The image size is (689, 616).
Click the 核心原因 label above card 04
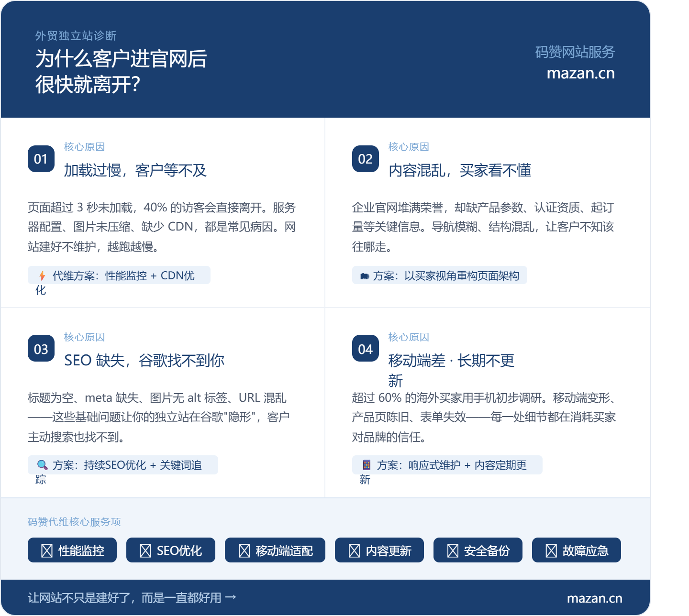(409, 337)
